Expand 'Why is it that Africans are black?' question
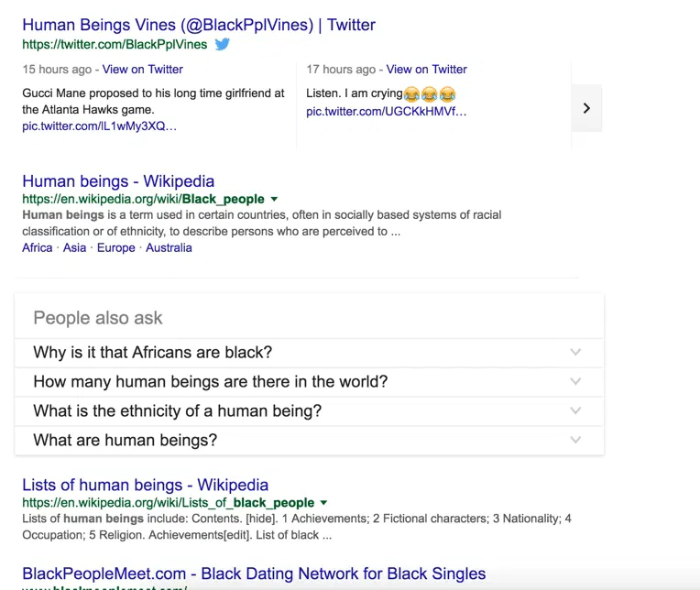700x590 pixels. (309, 353)
